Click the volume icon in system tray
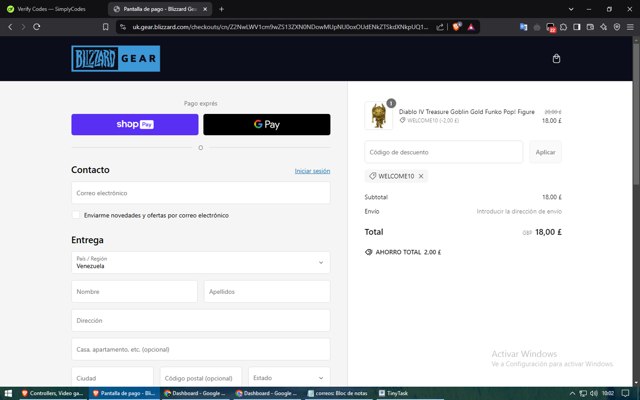 point(594,393)
